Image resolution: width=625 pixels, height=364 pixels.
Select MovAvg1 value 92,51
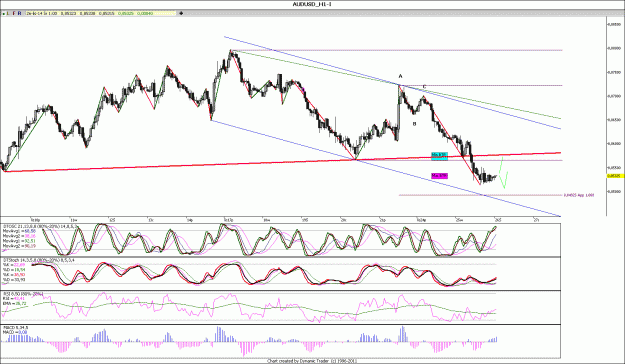click(x=30, y=241)
